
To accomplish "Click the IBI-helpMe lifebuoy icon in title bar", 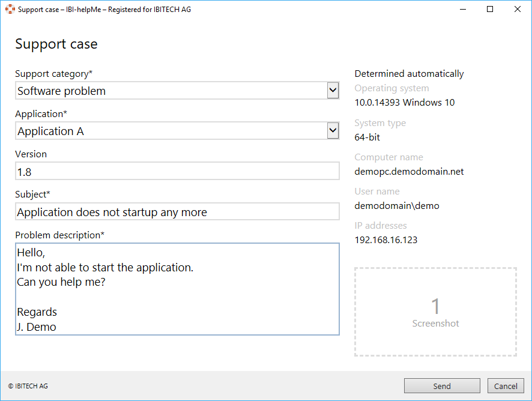I will coord(10,10).
